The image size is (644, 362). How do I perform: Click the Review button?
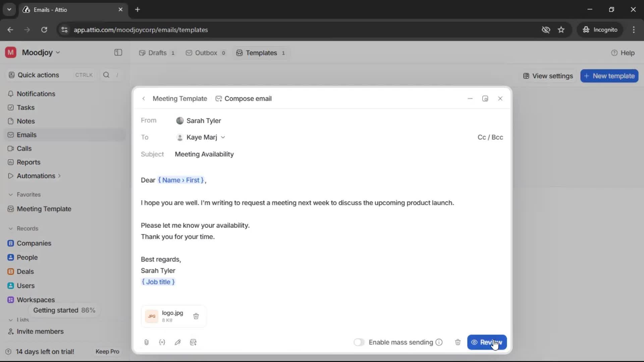click(487, 342)
